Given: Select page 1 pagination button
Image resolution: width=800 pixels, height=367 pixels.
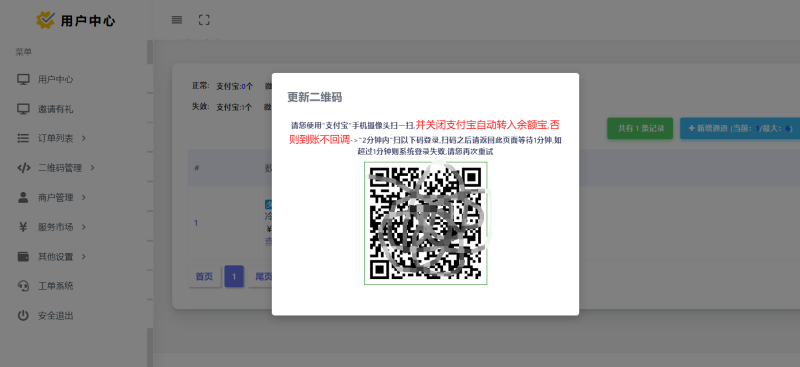Looking at the screenshot, I should coord(234,277).
